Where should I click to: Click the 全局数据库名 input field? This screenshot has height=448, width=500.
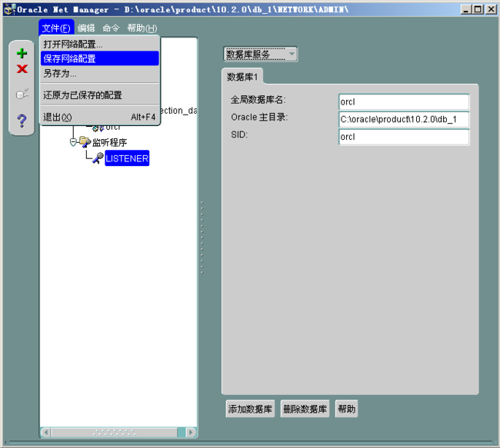click(404, 102)
